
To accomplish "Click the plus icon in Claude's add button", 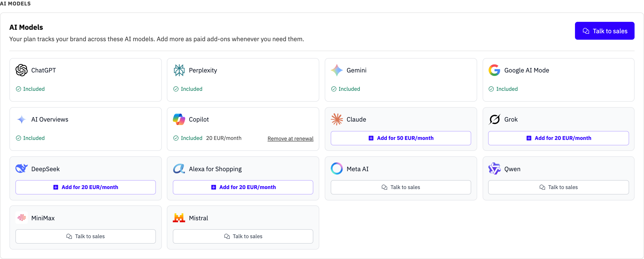I will pyautogui.click(x=371, y=138).
